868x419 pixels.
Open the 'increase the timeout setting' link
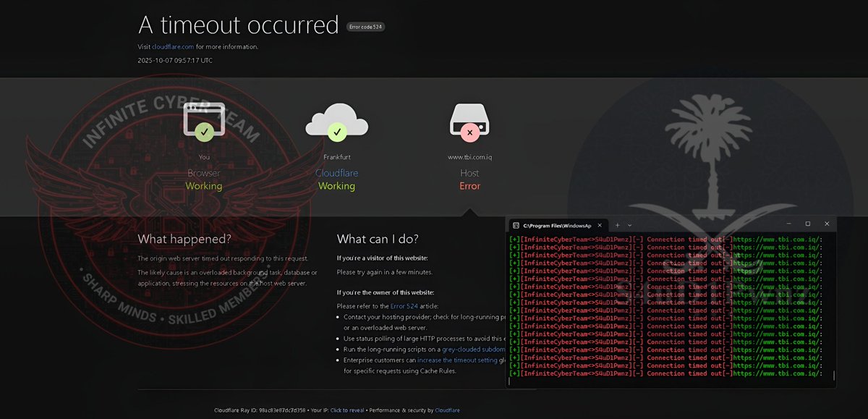click(457, 360)
